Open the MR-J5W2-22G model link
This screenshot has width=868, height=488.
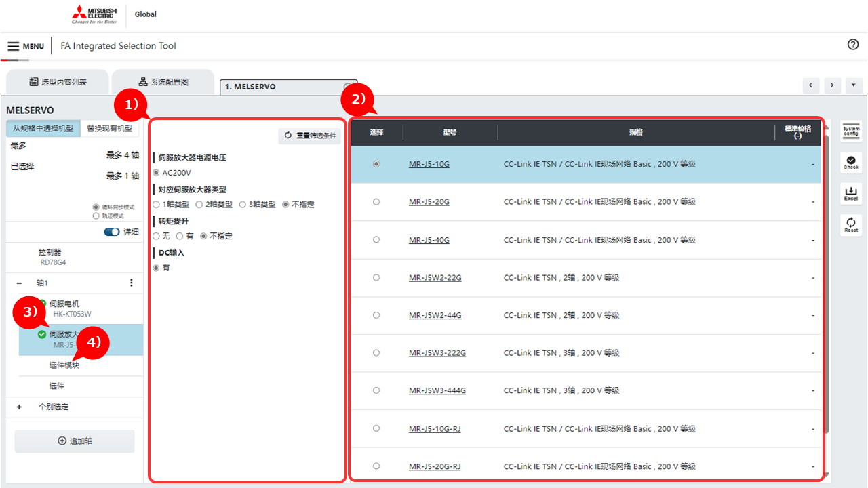click(435, 277)
